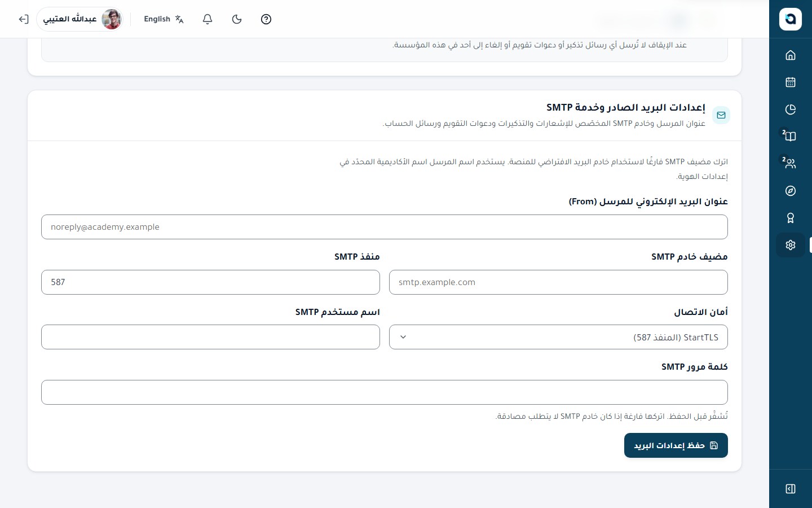Click the مضيف خادم SMTP label
Image resolution: width=812 pixels, height=508 pixels.
point(690,257)
